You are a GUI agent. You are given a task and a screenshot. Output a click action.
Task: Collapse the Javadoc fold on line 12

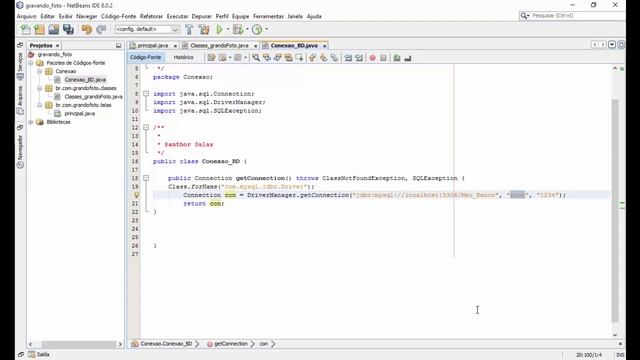[146, 127]
